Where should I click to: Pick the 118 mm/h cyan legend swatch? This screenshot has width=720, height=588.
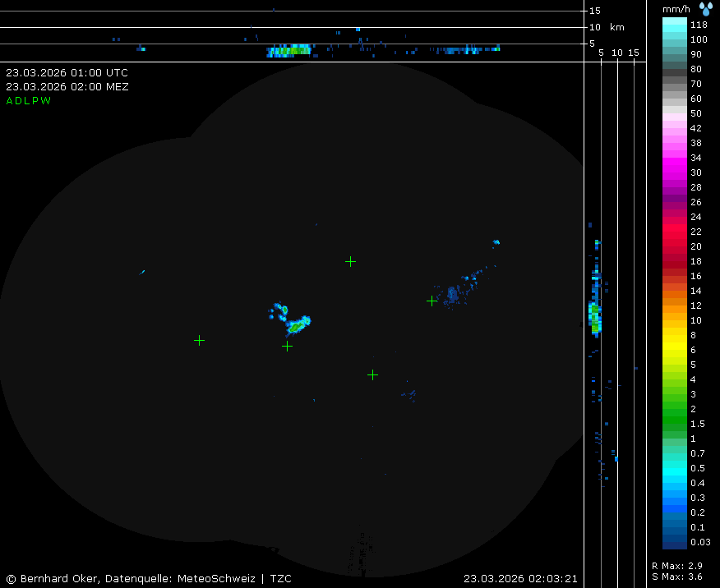point(675,25)
